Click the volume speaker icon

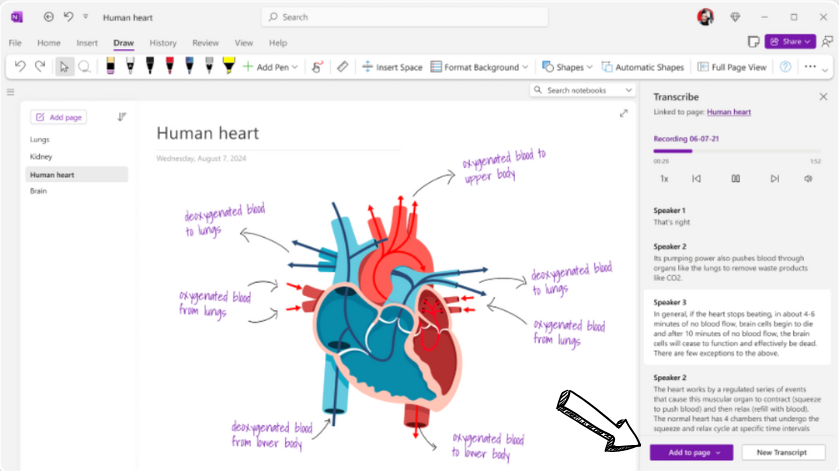click(x=808, y=179)
